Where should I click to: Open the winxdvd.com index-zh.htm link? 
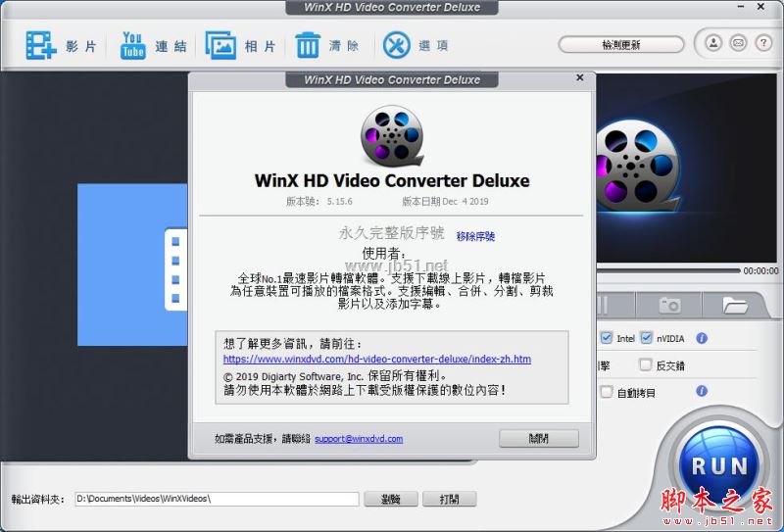click(x=377, y=359)
